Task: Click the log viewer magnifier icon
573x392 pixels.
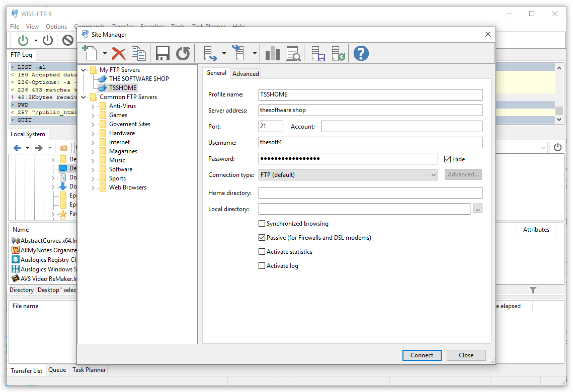Action: point(293,53)
